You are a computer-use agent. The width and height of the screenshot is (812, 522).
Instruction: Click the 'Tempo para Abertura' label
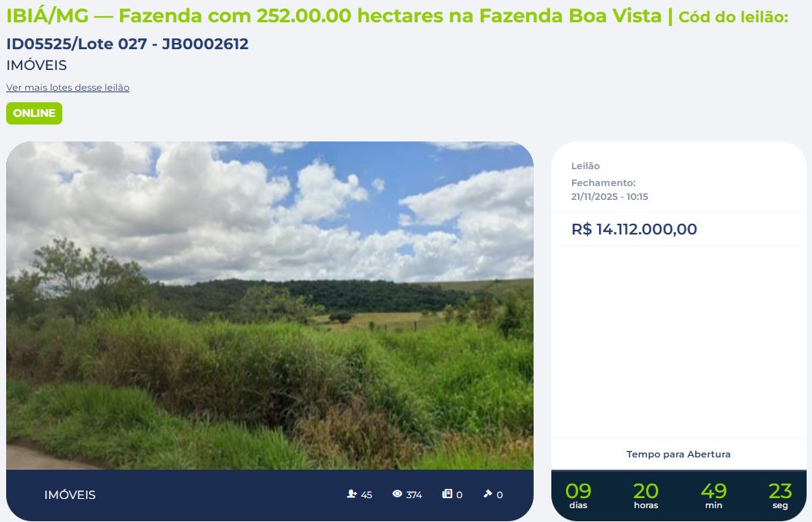678,454
